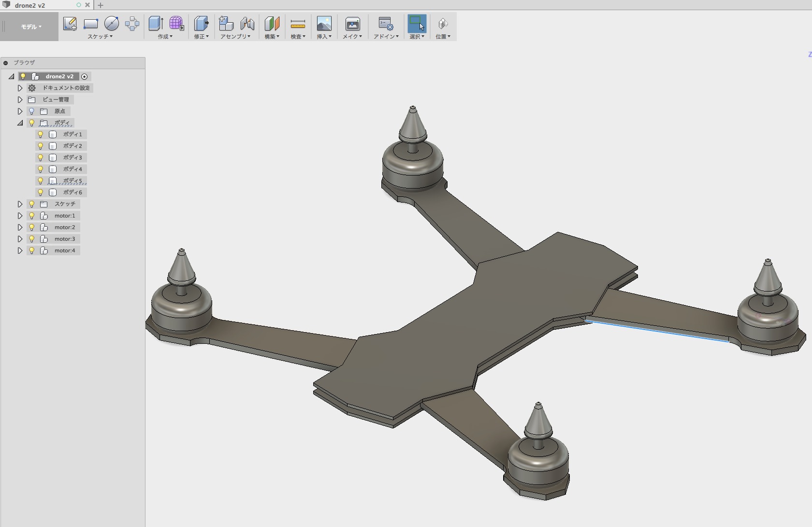Toggle visibility lightbulb for motor:3

[x=32, y=239]
